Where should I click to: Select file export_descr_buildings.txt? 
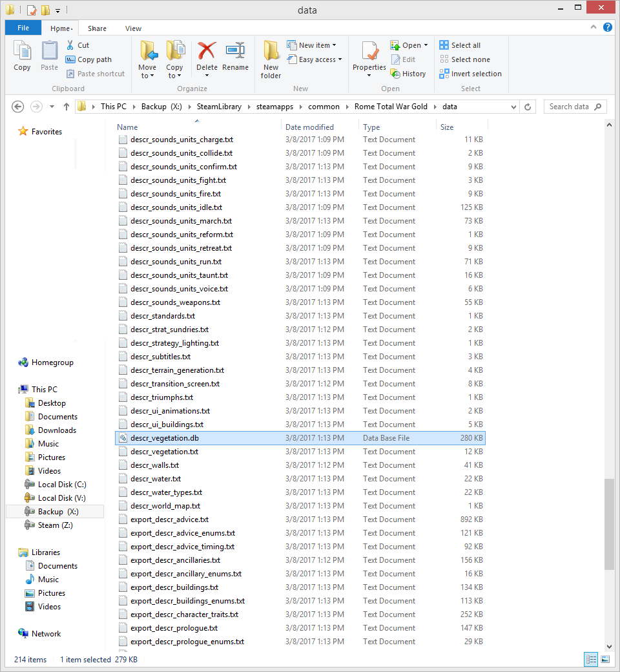[x=300, y=587]
